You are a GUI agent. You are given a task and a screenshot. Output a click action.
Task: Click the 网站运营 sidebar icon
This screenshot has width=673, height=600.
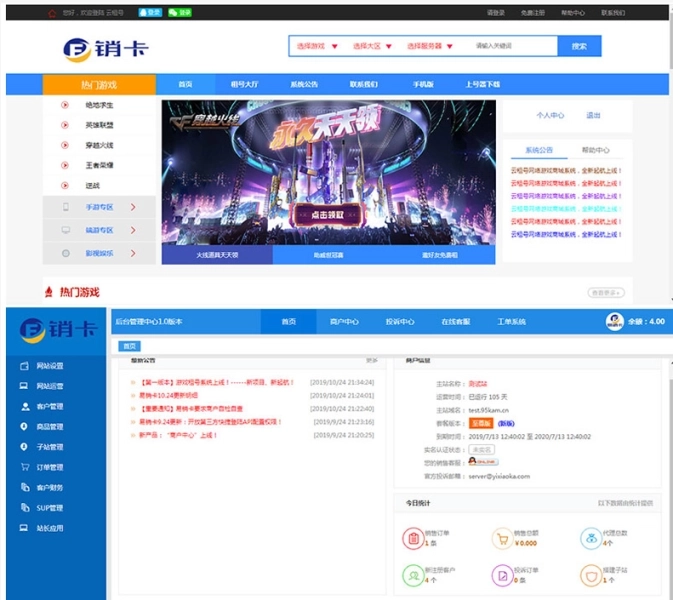[24, 386]
